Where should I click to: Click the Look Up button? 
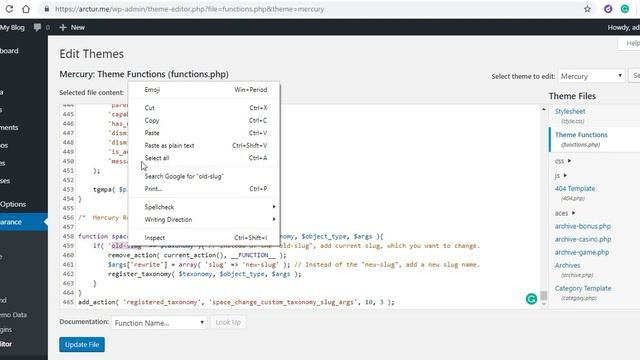[228, 322]
